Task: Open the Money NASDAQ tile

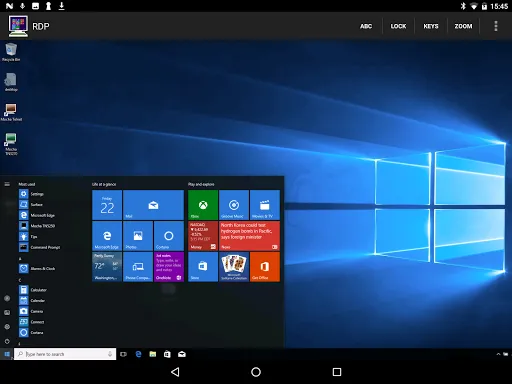Action: (203, 236)
